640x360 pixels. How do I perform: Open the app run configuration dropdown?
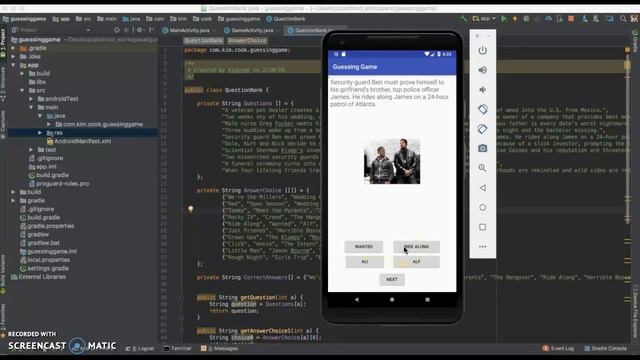click(484, 19)
